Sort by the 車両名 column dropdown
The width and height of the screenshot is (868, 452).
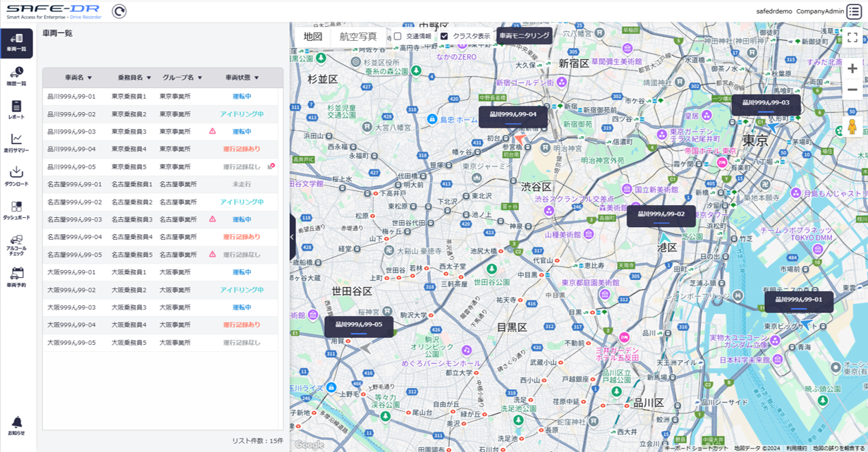tap(90, 78)
